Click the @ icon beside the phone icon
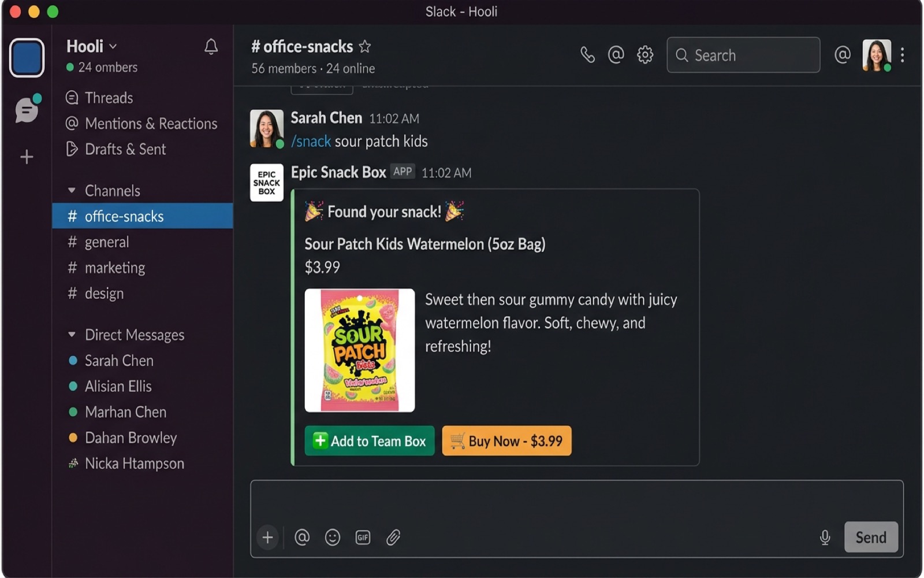The image size is (924, 578). [x=616, y=55]
